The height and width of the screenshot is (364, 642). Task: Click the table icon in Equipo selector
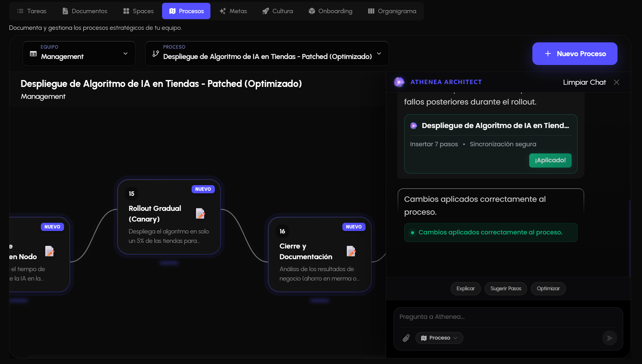33,54
